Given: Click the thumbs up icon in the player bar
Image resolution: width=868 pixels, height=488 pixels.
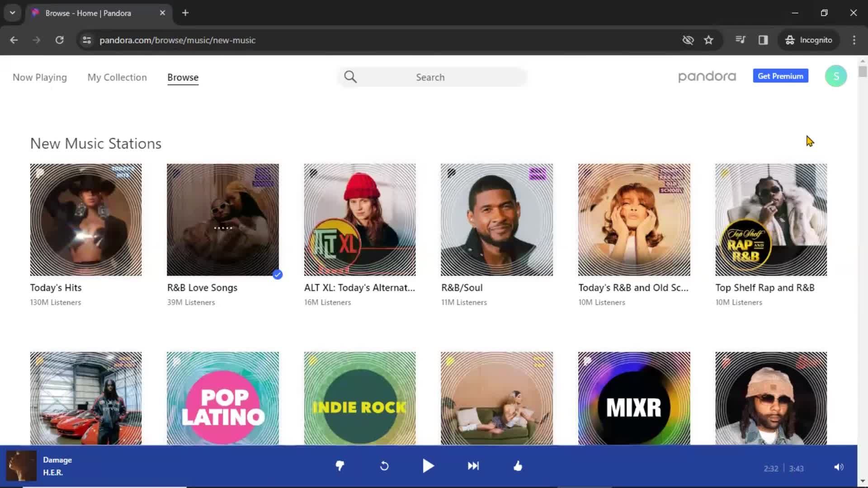Looking at the screenshot, I should 518,466.
